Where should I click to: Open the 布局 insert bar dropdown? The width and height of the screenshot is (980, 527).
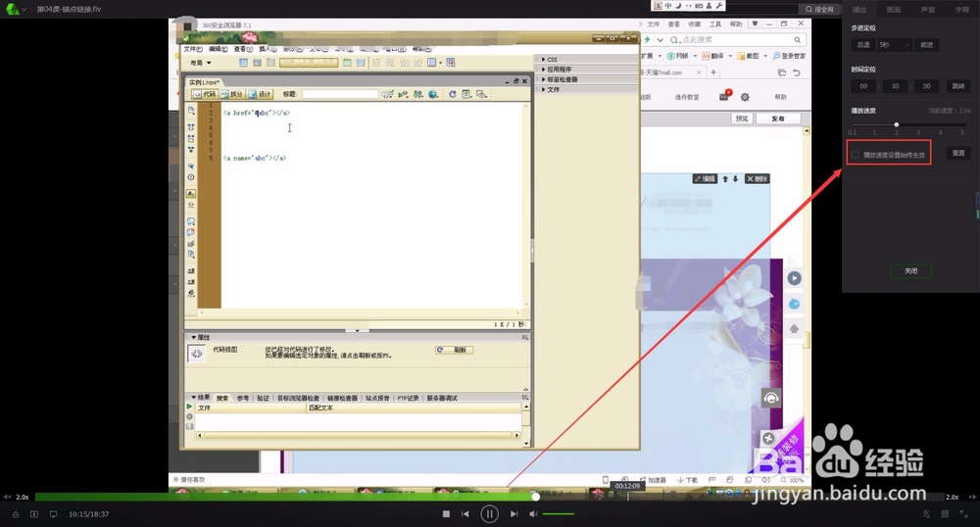pos(201,63)
